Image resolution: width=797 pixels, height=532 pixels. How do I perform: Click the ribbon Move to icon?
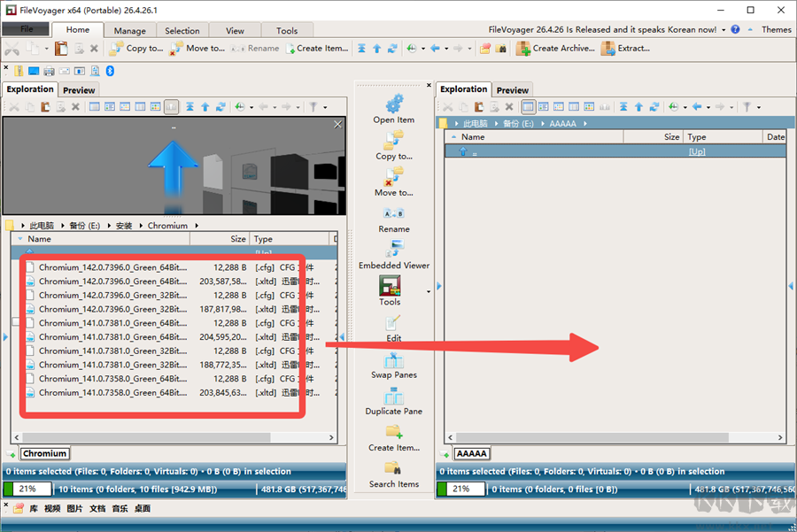pyautogui.click(x=176, y=49)
